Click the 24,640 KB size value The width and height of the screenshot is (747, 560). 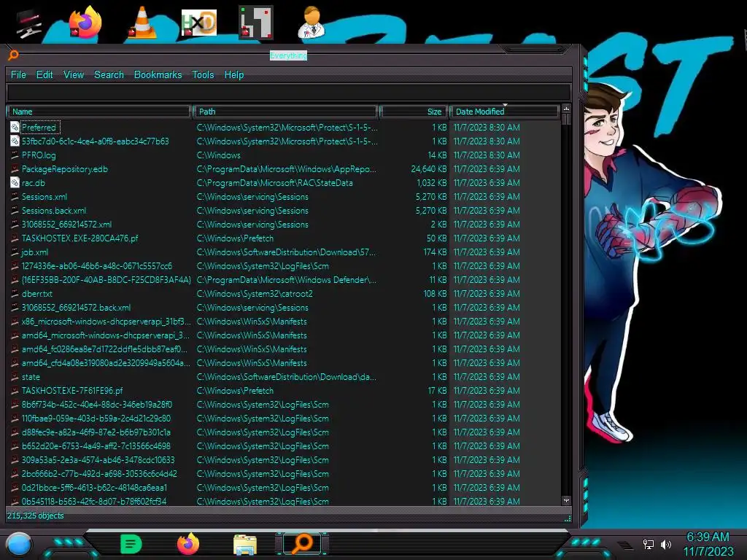pyautogui.click(x=429, y=169)
